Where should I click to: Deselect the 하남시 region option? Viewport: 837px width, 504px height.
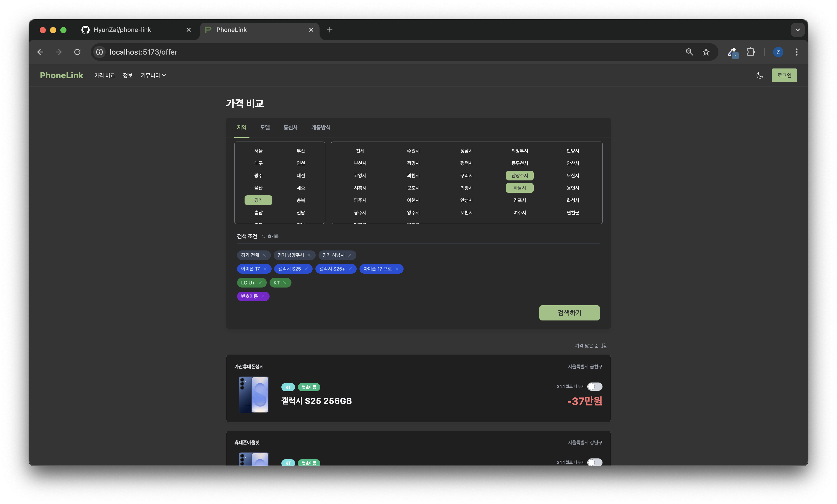point(520,188)
